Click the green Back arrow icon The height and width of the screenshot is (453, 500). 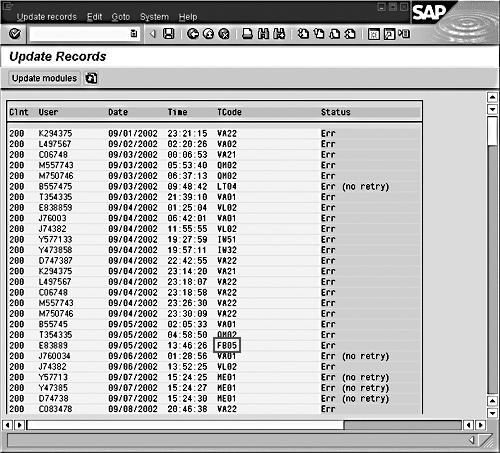[x=193, y=34]
